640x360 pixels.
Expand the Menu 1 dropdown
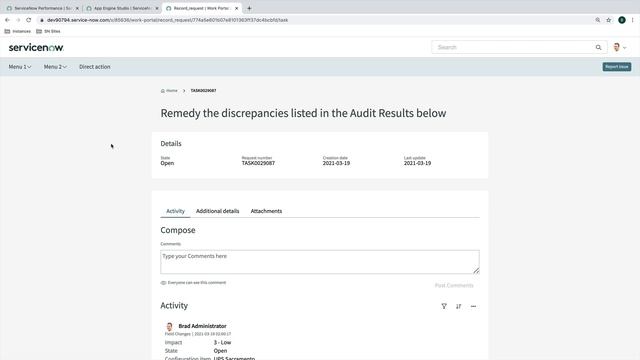click(20, 67)
